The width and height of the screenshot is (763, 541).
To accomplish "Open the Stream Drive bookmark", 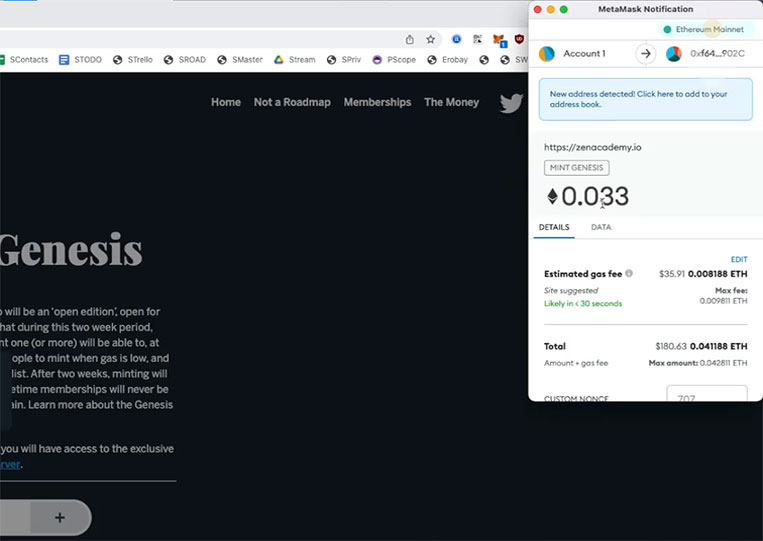I will coord(294,59).
